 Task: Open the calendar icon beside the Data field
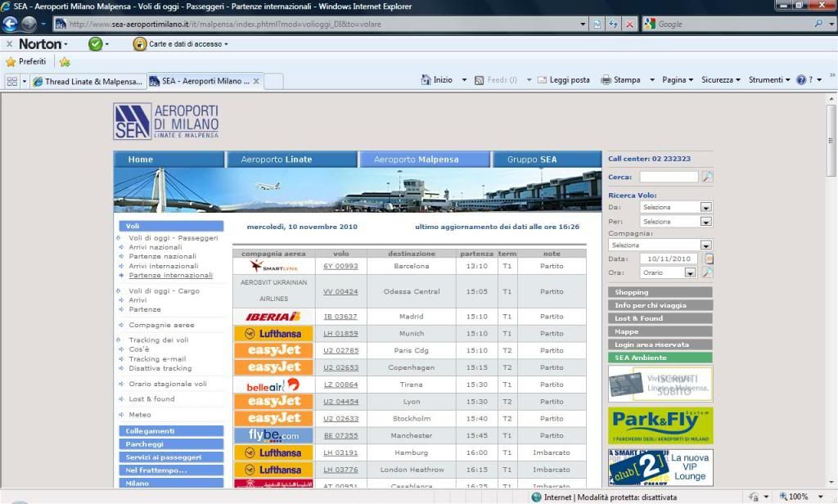(709, 259)
